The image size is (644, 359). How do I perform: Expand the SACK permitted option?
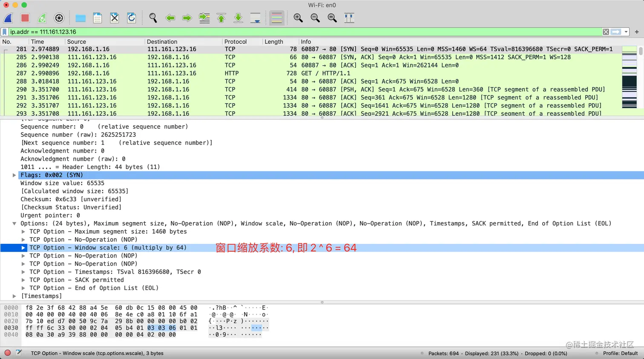23,280
